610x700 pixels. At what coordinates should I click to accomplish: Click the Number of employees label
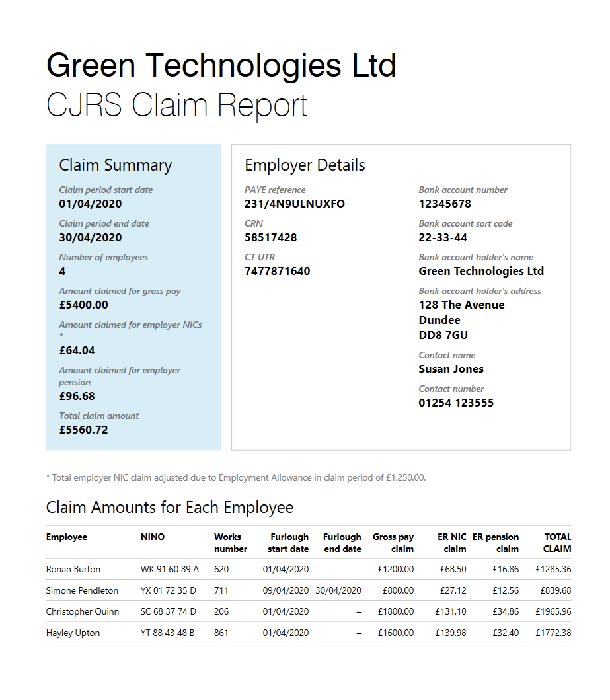(104, 258)
